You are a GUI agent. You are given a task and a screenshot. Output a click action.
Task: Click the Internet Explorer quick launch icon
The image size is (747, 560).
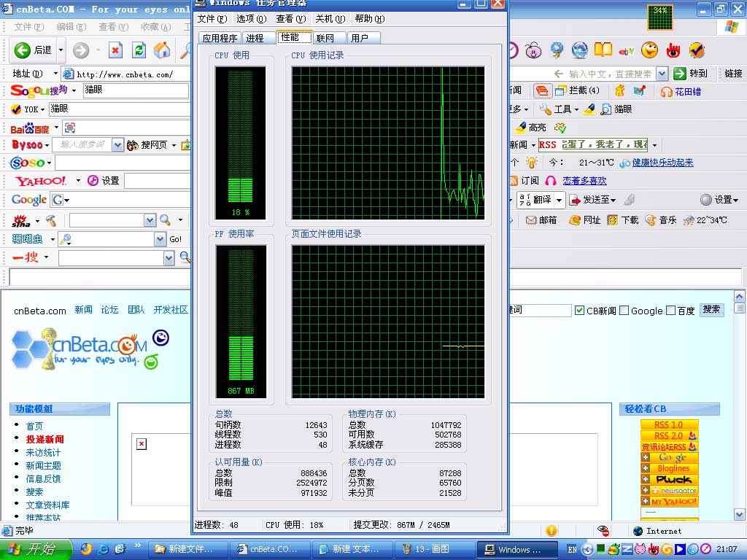[103, 549]
